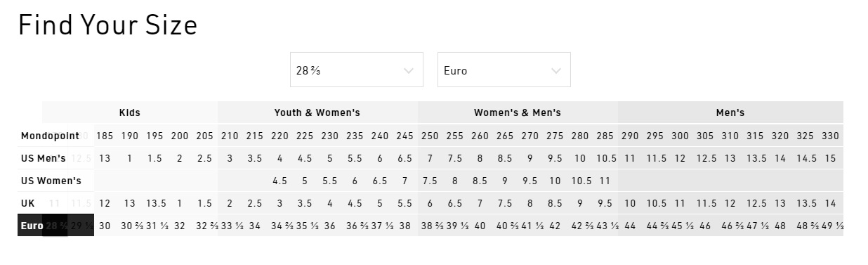
Task: Select US Women's size 11
Action: point(605,181)
